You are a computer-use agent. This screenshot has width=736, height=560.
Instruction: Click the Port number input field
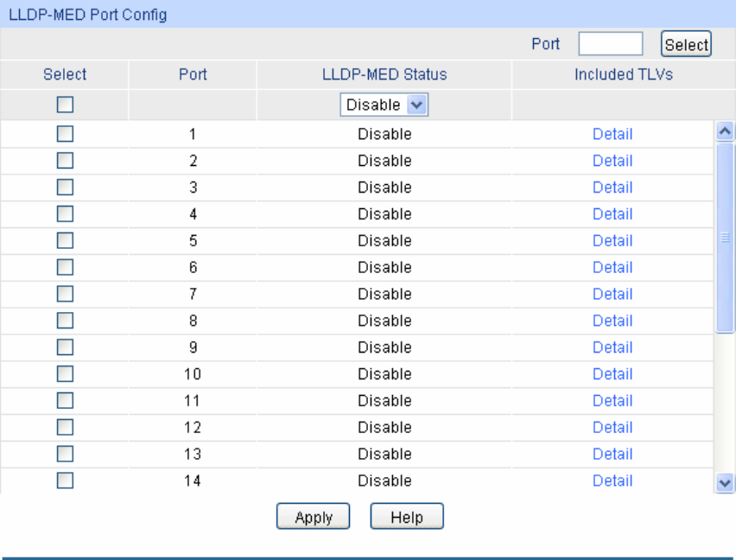(x=610, y=44)
